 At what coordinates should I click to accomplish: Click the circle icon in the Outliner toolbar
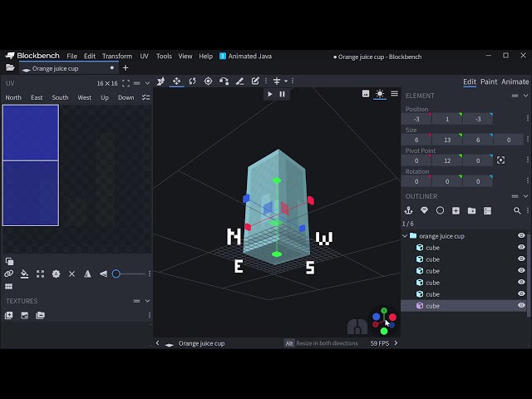440,210
